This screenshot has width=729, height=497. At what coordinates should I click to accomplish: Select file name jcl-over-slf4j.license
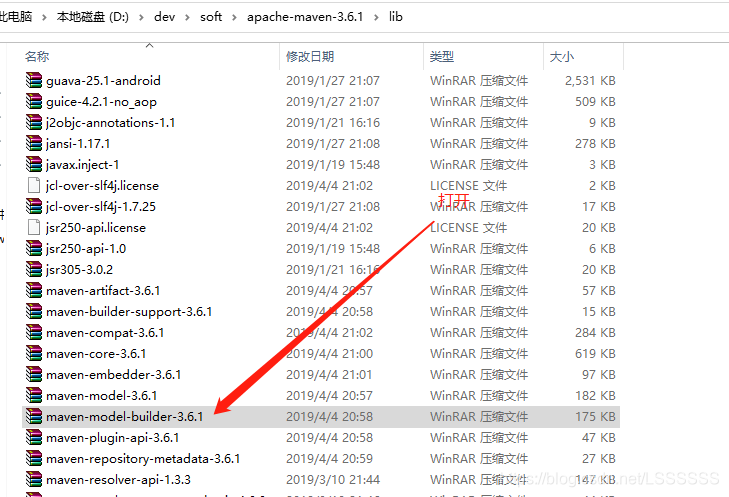pyautogui.click(x=102, y=186)
